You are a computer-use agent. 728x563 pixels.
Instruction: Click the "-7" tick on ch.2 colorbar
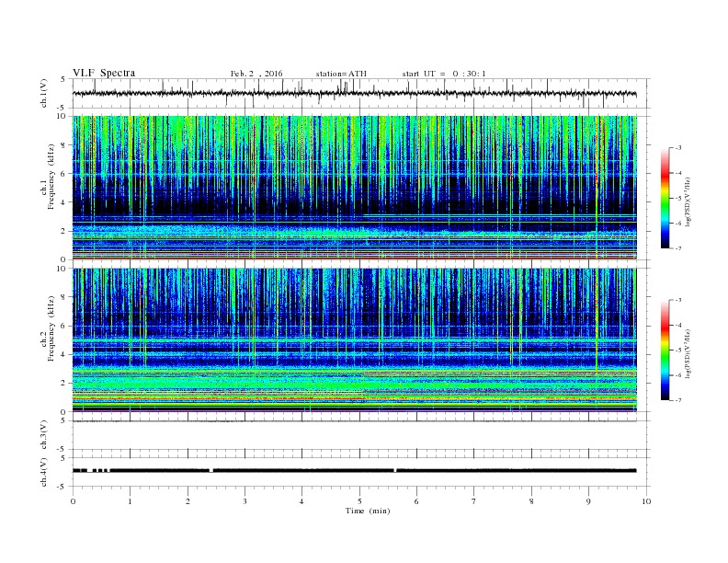tap(678, 400)
